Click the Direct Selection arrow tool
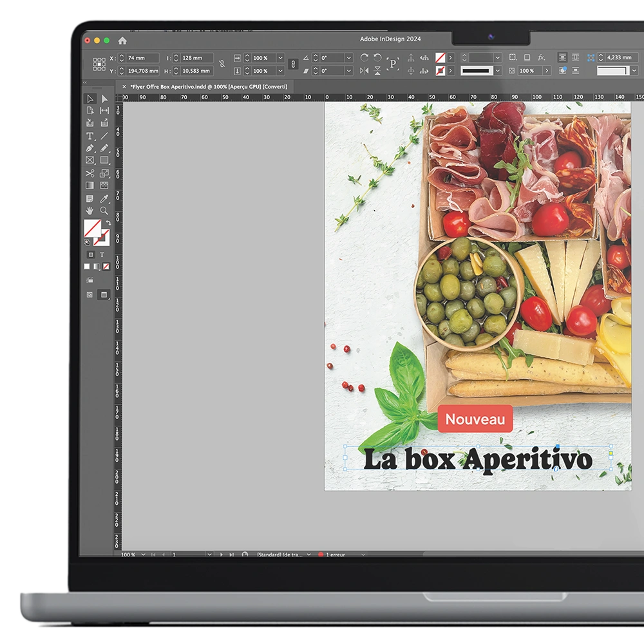This screenshot has width=644, height=644. 104,99
